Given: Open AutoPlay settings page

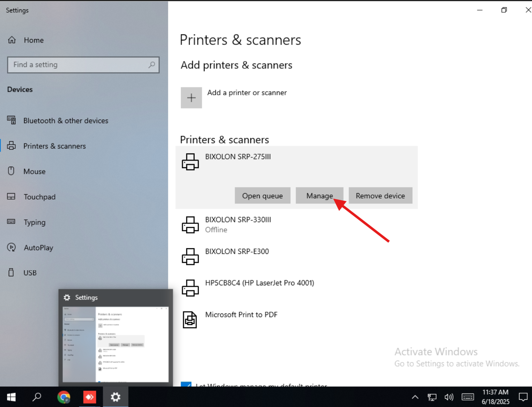Looking at the screenshot, I should pyautogui.click(x=38, y=248).
